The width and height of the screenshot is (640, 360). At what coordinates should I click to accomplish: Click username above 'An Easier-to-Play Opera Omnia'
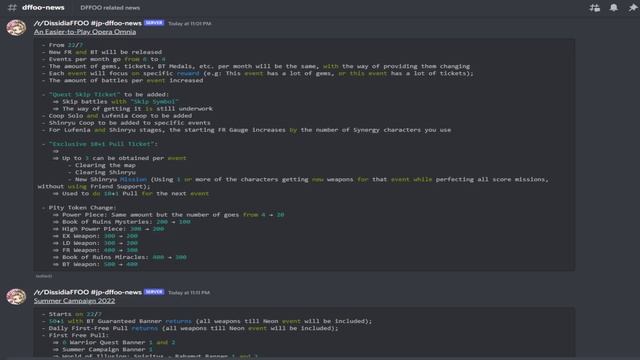tap(88, 23)
